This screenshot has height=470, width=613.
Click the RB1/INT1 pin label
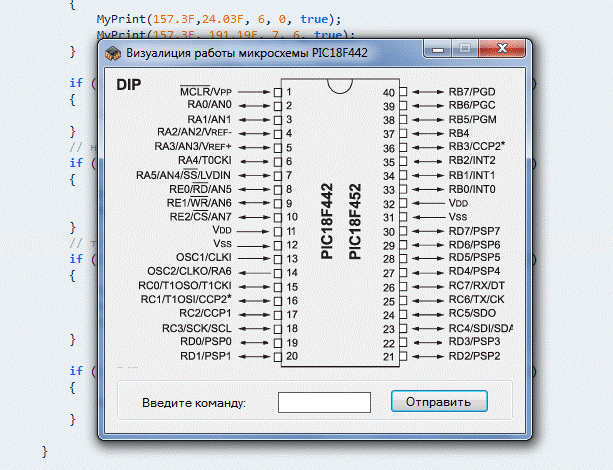pos(472,175)
